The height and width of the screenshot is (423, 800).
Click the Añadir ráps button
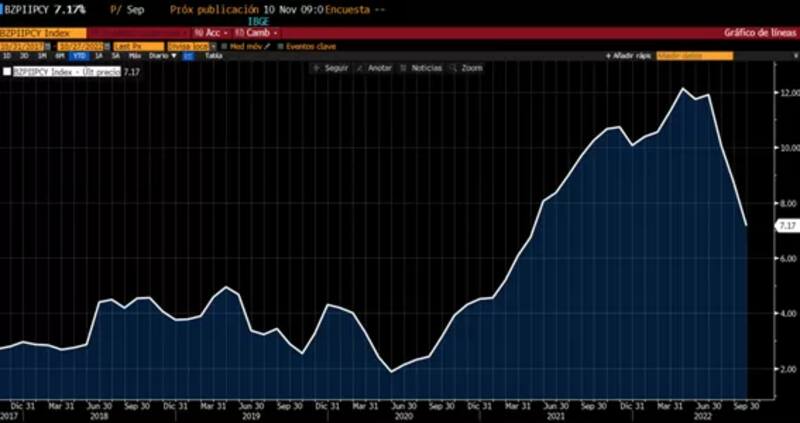[629, 56]
